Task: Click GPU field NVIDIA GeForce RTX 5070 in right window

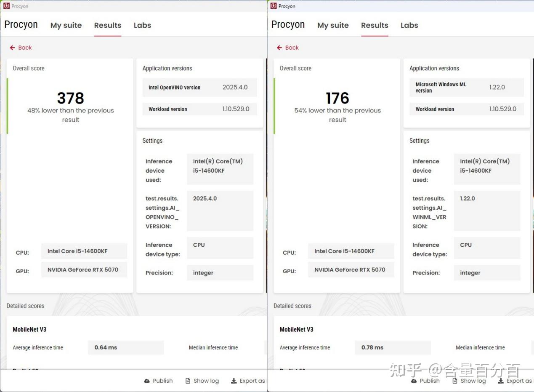Action: coord(351,269)
